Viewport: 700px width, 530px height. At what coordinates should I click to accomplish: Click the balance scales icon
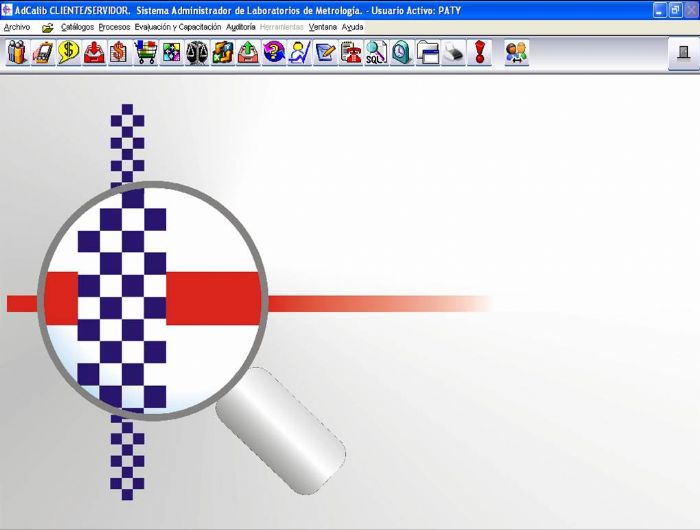(197, 52)
